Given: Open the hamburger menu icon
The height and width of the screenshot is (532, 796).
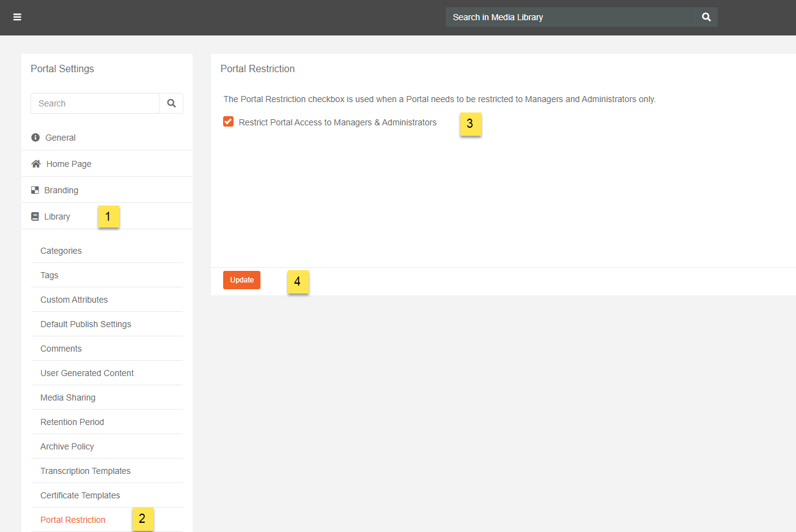Looking at the screenshot, I should click(17, 17).
